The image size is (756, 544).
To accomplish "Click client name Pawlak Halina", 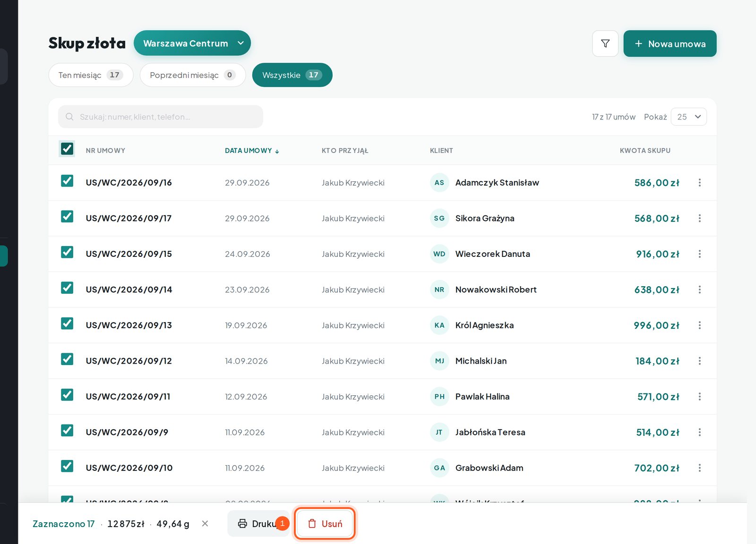I will tap(482, 397).
